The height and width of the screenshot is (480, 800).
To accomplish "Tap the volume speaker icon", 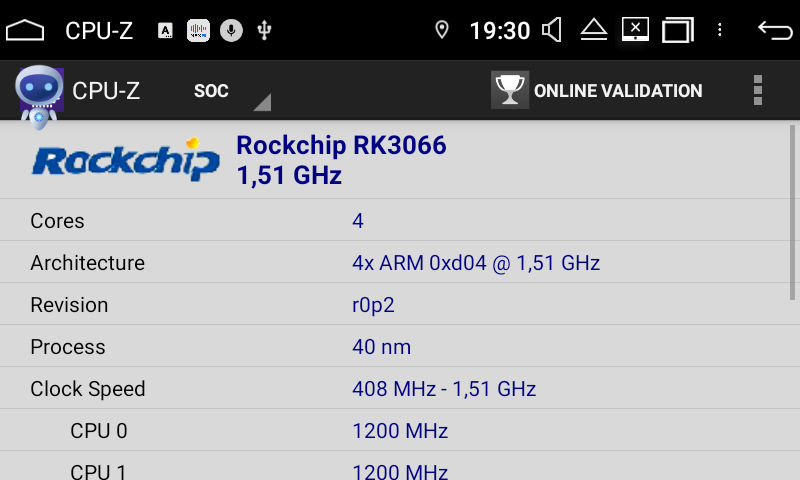I will (x=552, y=30).
